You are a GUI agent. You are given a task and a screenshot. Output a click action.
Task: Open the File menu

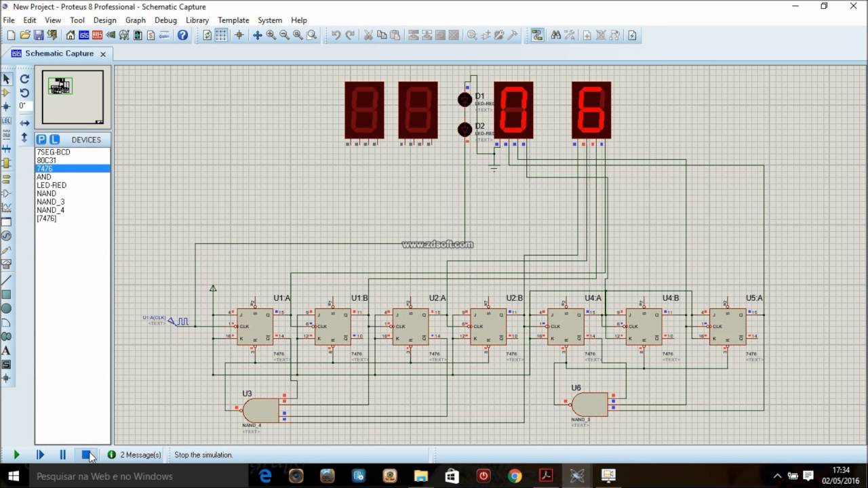click(x=9, y=20)
